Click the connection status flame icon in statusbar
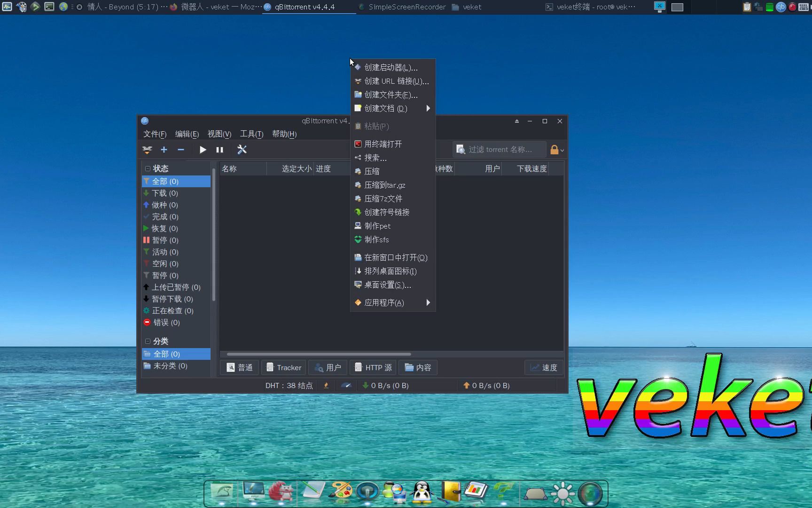The height and width of the screenshot is (508, 812). [x=326, y=385]
